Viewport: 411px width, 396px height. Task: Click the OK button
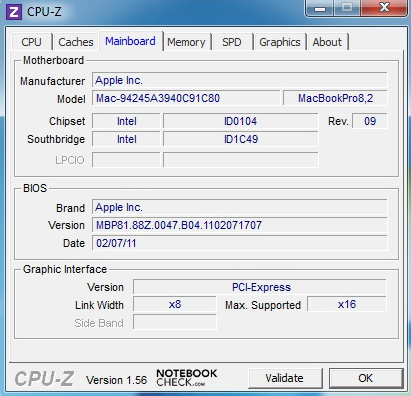click(366, 378)
